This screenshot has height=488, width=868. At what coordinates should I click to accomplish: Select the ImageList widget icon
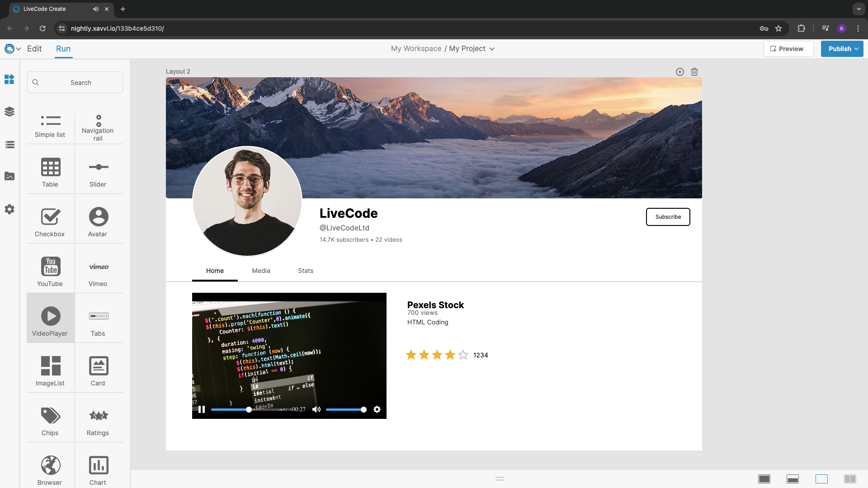point(50,366)
